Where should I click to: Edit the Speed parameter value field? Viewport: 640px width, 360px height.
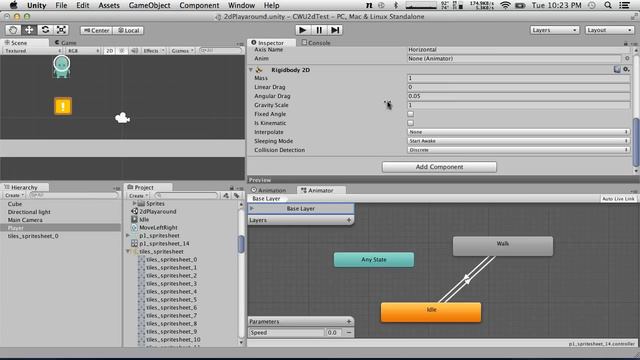point(334,333)
